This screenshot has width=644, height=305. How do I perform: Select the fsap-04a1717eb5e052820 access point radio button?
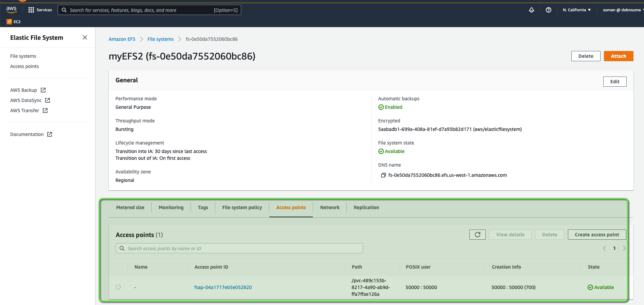pyautogui.click(x=118, y=287)
